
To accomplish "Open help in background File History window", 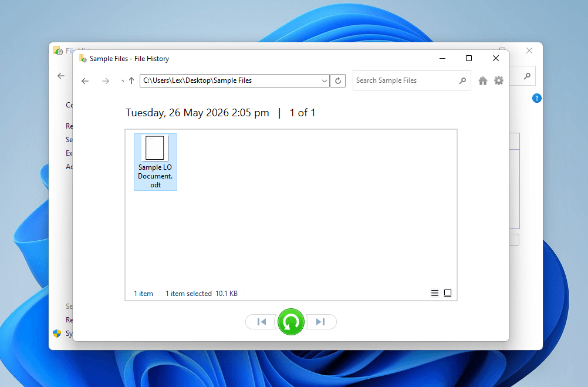I will coord(536,98).
